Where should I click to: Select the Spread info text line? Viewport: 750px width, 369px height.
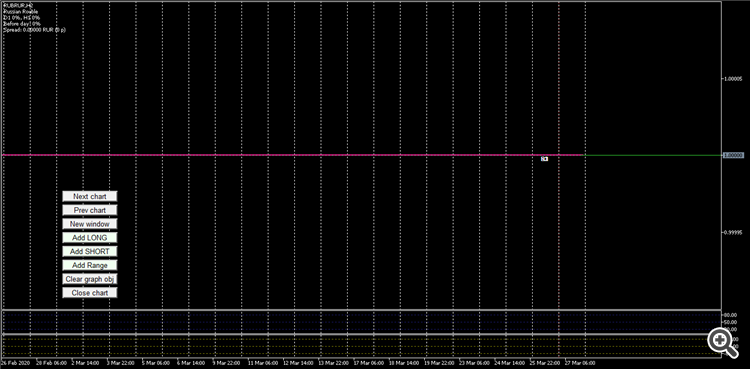34,30
